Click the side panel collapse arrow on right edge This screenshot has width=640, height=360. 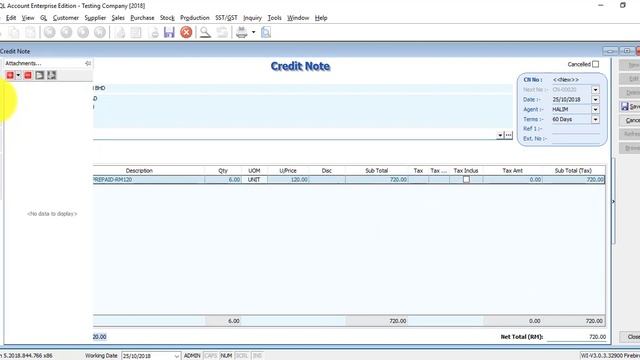click(x=613, y=202)
